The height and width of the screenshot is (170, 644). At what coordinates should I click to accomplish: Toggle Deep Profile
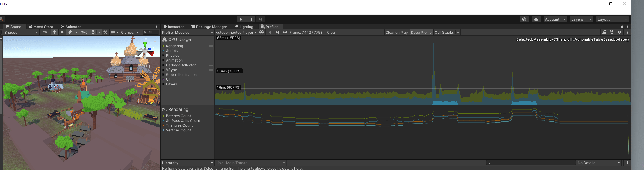pos(421,32)
